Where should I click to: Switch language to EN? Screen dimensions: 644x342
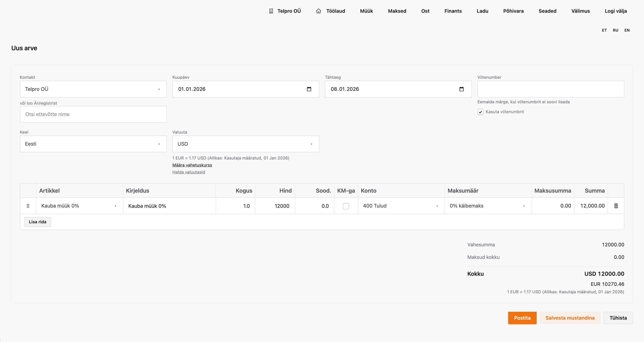[x=627, y=30]
